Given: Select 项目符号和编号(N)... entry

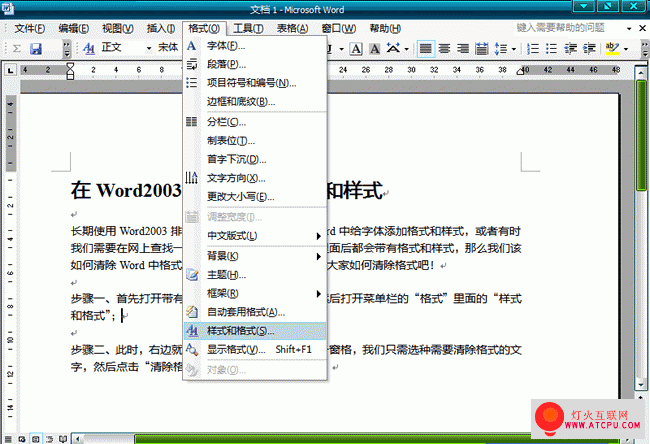Looking at the screenshot, I should click(x=255, y=83).
